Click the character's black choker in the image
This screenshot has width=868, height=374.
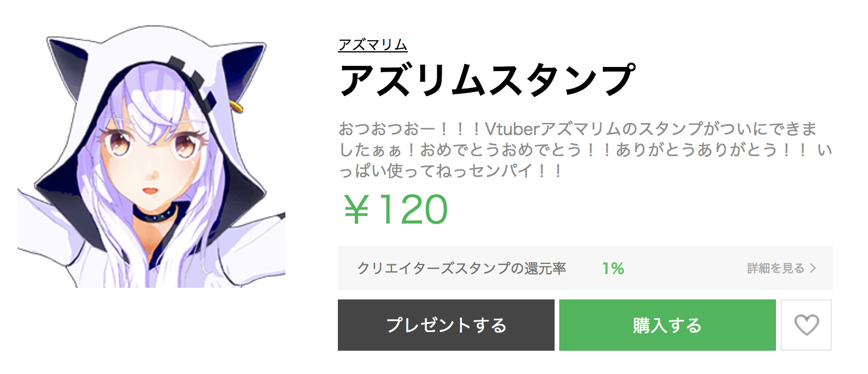(157, 214)
